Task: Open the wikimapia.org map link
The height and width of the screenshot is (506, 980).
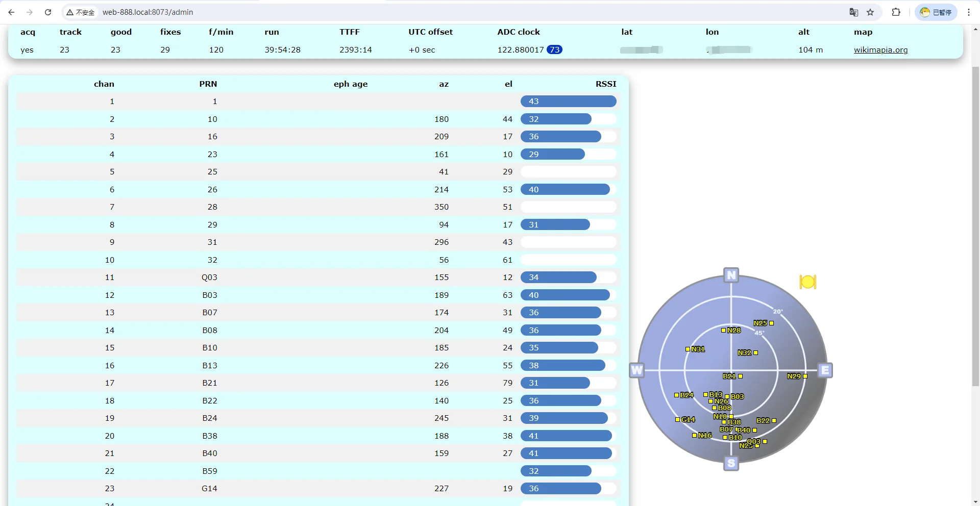Action: point(880,50)
